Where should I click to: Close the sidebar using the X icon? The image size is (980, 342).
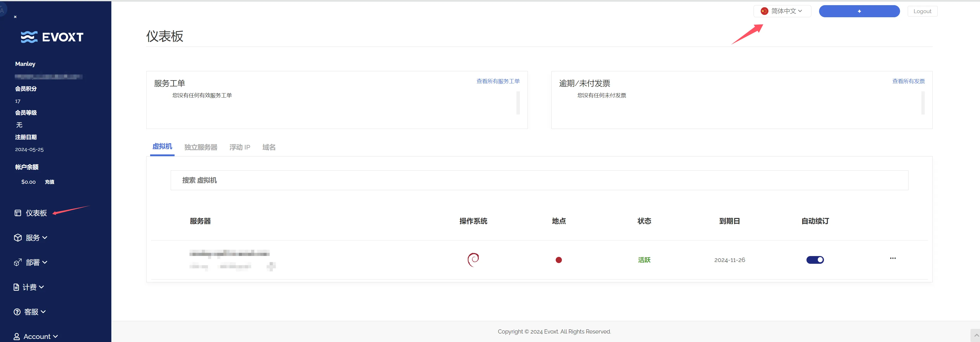(x=15, y=17)
